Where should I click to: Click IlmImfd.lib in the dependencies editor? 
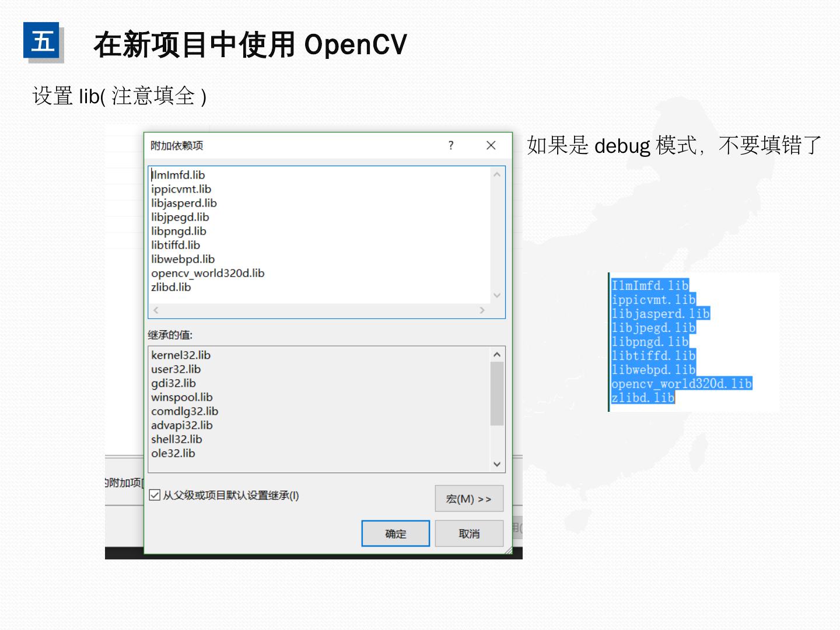[x=178, y=175]
